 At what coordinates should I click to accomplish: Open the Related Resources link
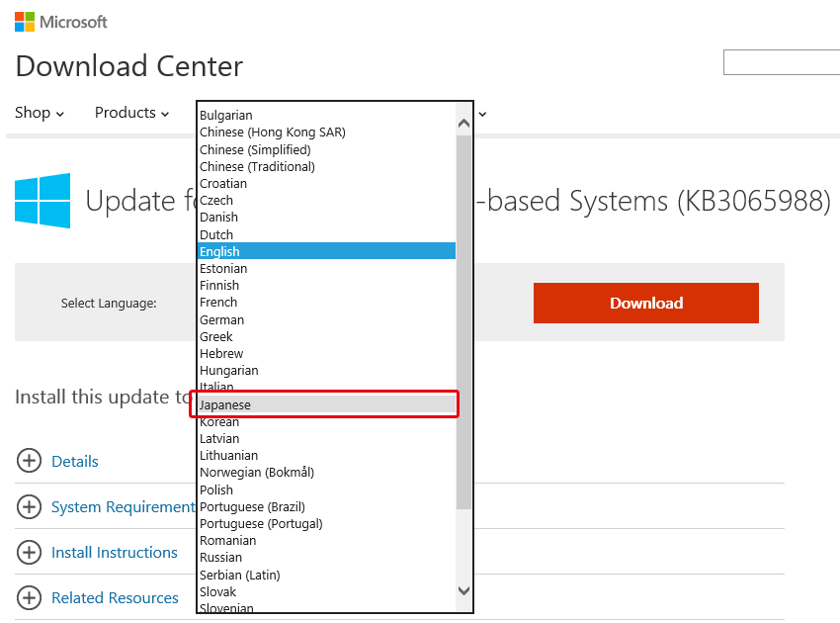coord(115,598)
